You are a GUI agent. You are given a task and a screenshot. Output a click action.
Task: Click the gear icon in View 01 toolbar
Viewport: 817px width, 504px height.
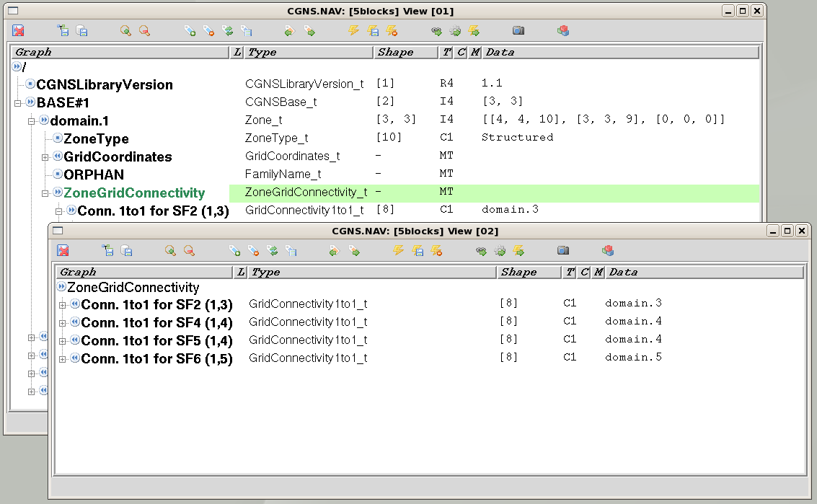point(455,31)
